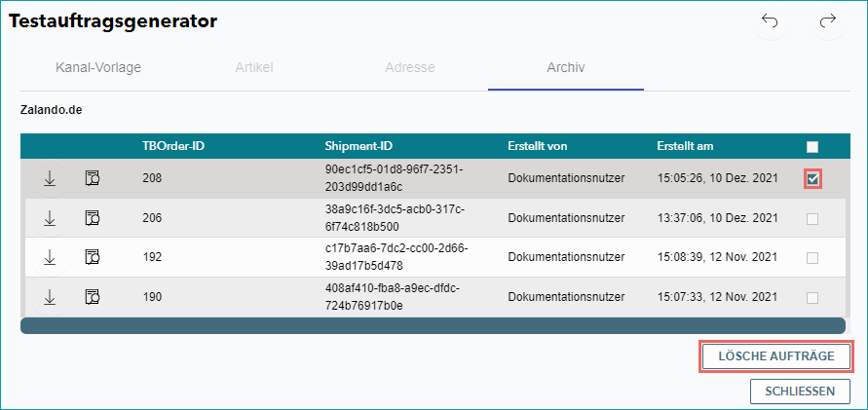Click timestamp 15:08:39, 12 Nov. 2021

click(717, 257)
